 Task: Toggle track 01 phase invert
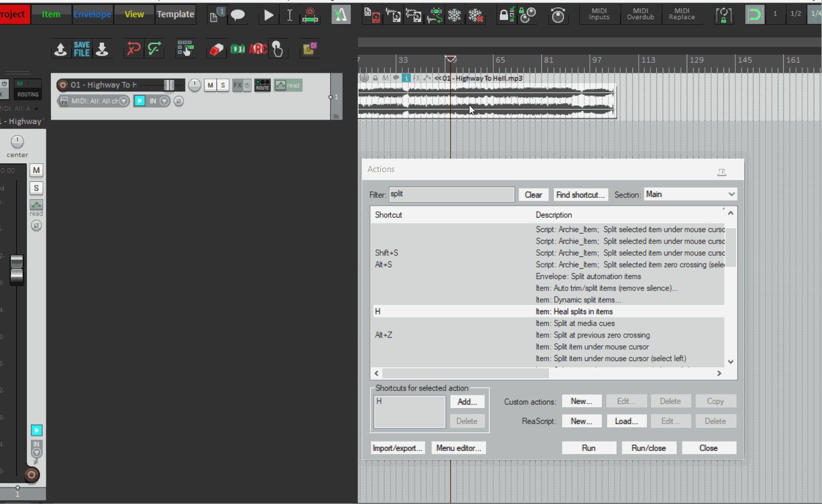click(179, 101)
